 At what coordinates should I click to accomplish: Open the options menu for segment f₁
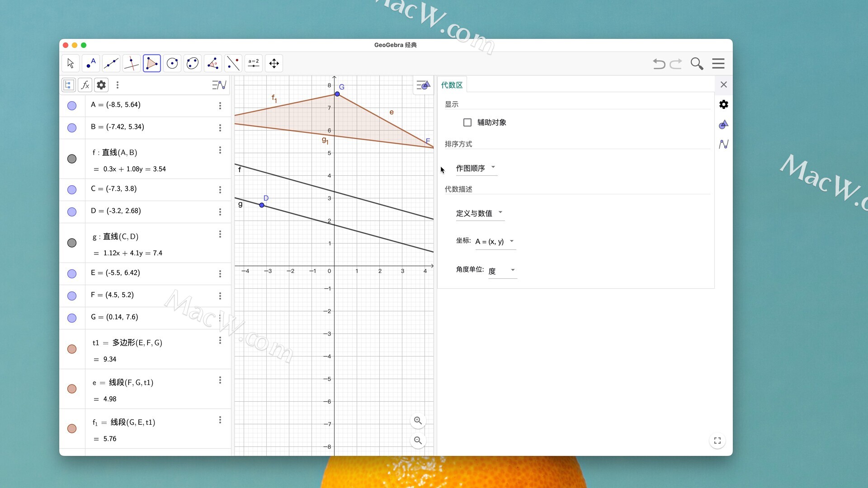(x=220, y=420)
